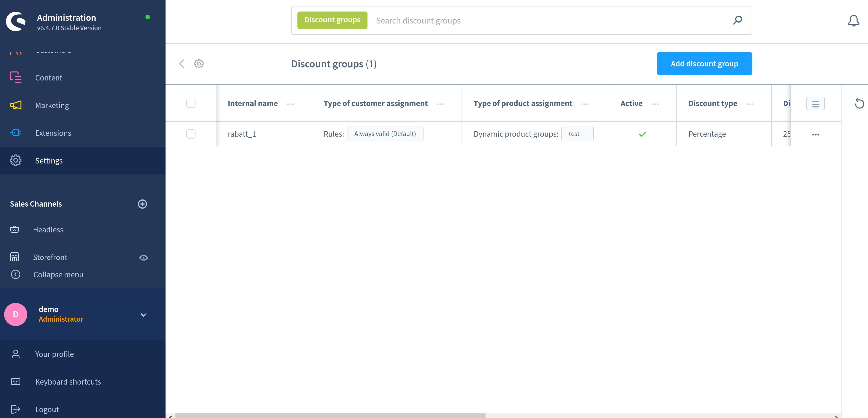Viewport: 868px width, 418px height.
Task: Click the Add discount group button
Action: 704,63
